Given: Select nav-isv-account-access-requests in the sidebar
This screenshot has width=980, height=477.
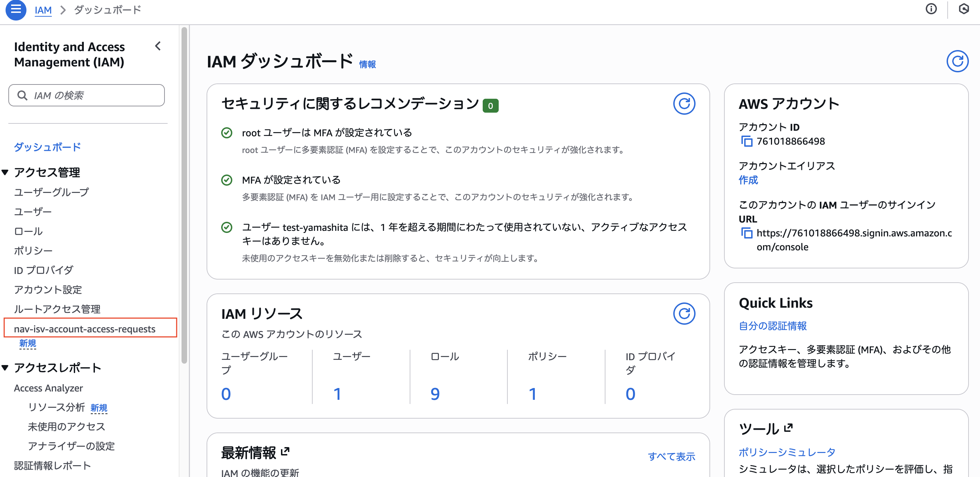Looking at the screenshot, I should pyautogui.click(x=85, y=329).
